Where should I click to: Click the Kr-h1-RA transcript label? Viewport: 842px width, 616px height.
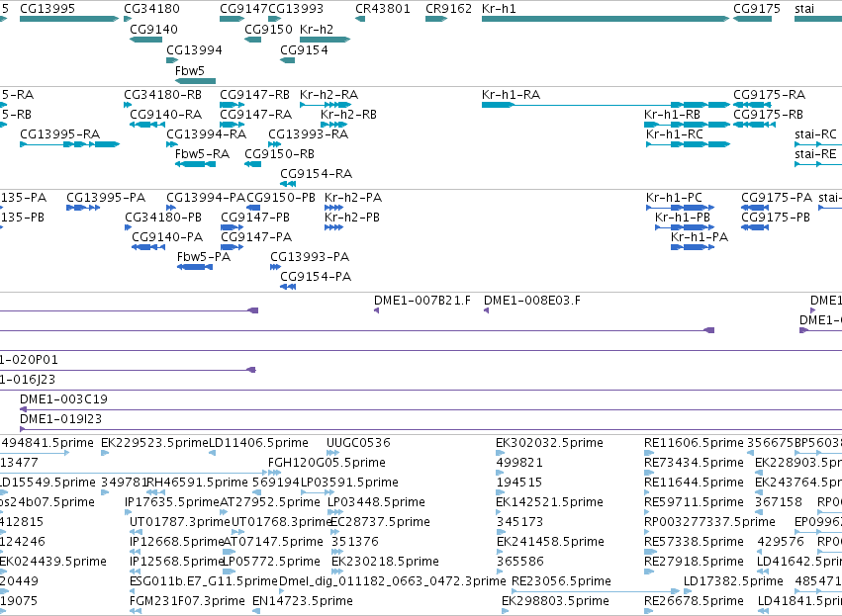coord(512,95)
